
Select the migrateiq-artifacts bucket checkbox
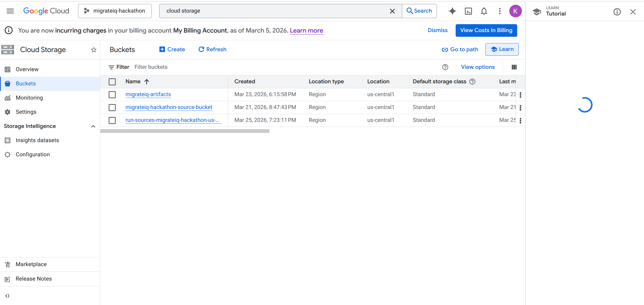(112, 95)
